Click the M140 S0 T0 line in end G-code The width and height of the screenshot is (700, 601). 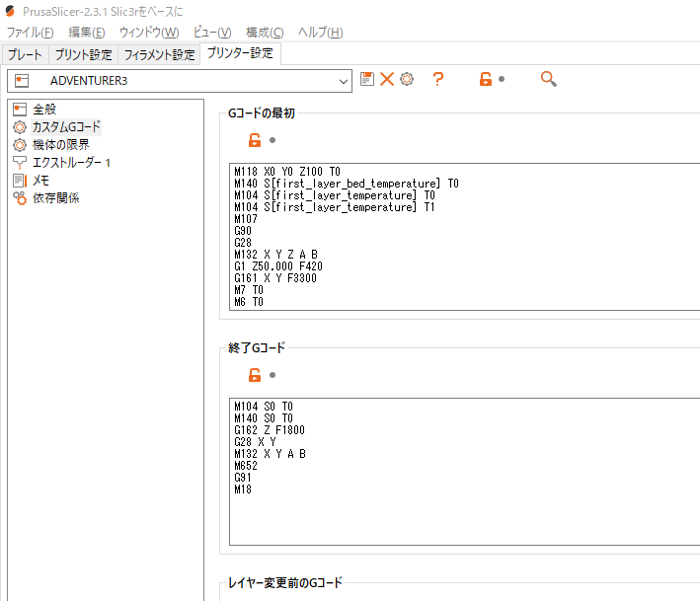[264, 418]
